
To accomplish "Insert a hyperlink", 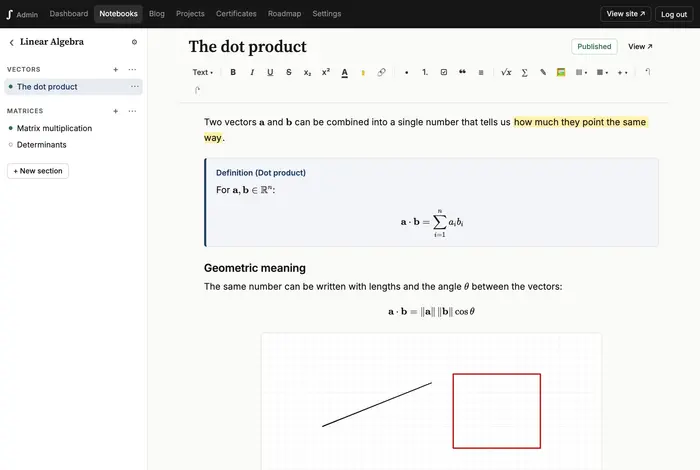I will pyautogui.click(x=381, y=72).
